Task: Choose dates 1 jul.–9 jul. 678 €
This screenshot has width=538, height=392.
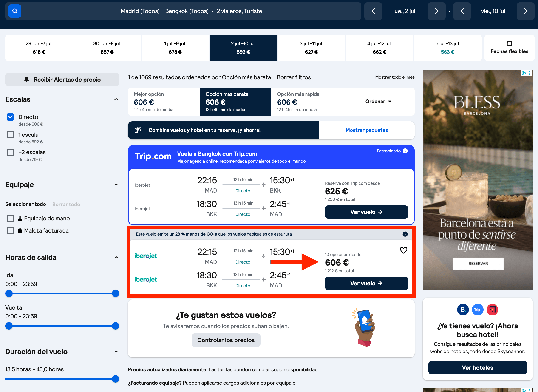Action: (175, 48)
